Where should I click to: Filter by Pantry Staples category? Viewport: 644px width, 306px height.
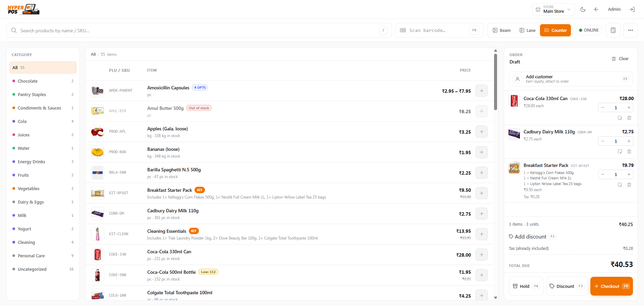coord(43,94)
